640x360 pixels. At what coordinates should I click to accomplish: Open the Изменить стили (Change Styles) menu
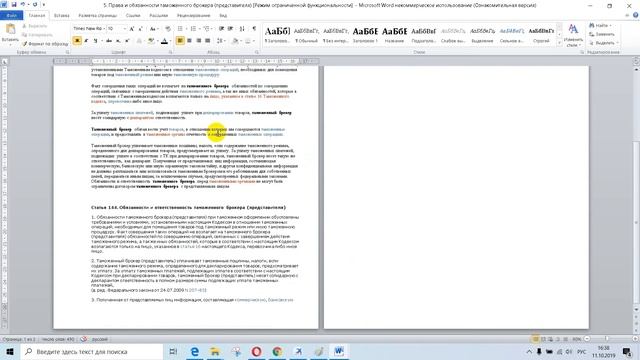[x=573, y=35]
